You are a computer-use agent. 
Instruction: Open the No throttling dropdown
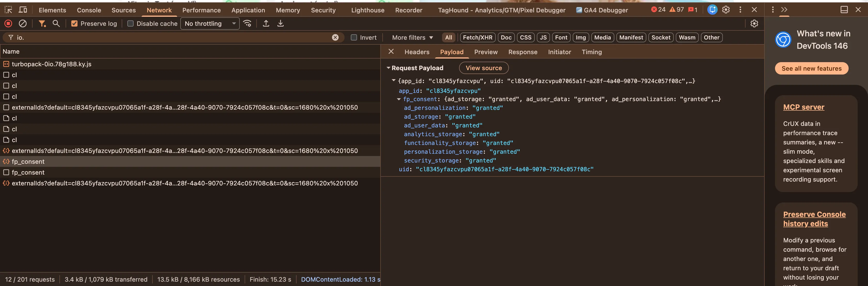tap(210, 23)
